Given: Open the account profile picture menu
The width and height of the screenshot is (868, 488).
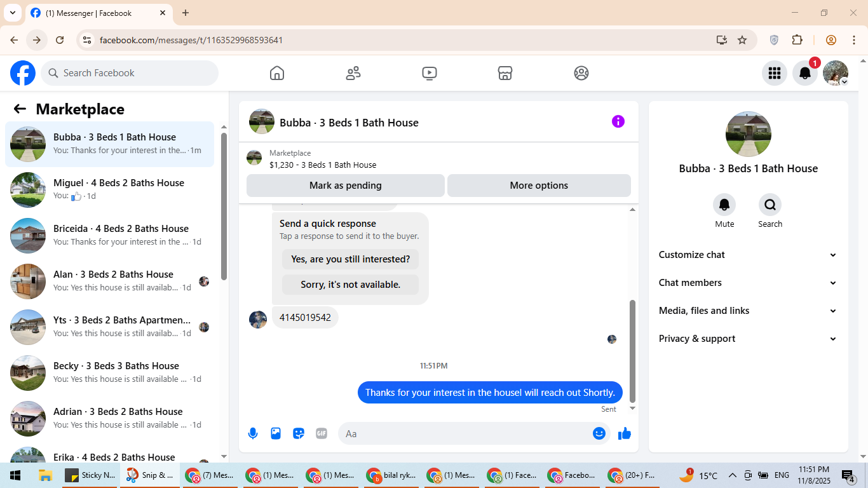Looking at the screenshot, I should [x=836, y=73].
